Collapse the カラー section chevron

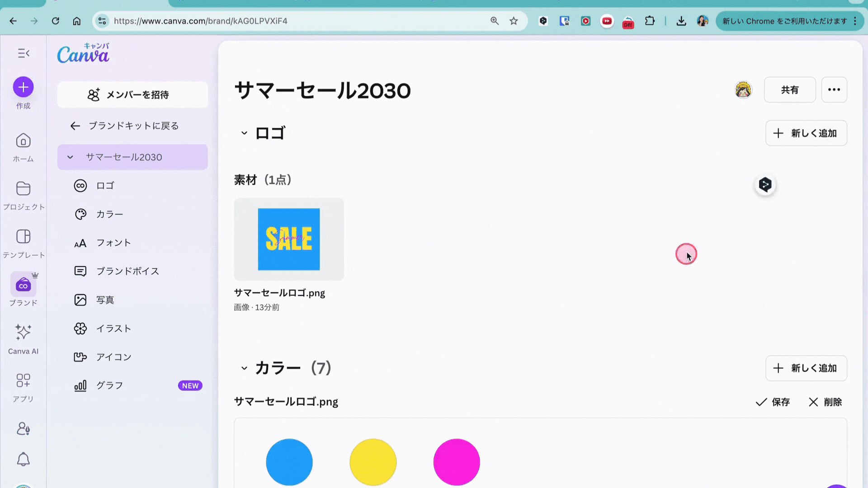point(244,368)
